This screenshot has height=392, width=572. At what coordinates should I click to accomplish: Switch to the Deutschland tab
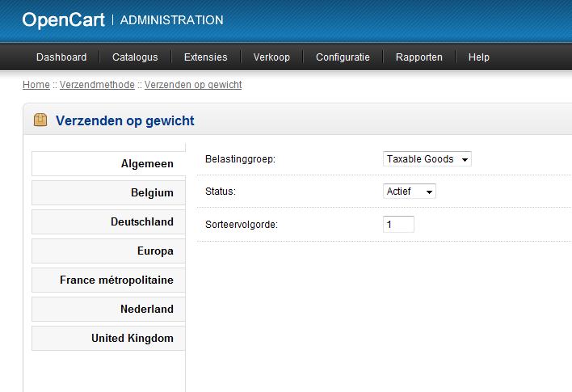click(x=109, y=222)
